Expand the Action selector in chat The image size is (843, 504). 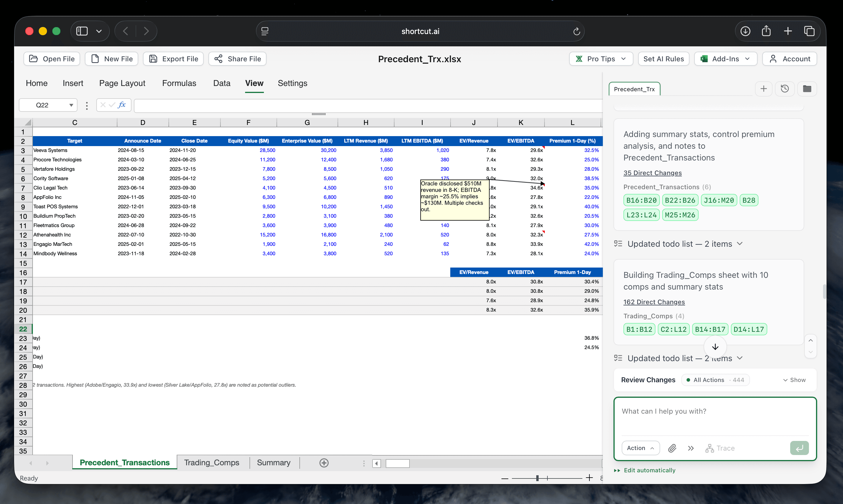point(640,448)
